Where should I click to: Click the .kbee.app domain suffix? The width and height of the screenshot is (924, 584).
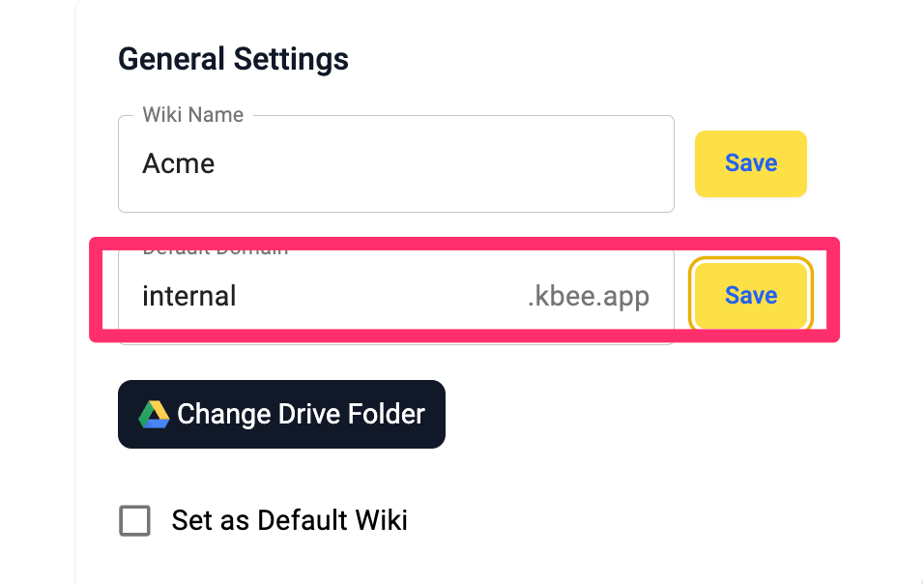point(588,296)
